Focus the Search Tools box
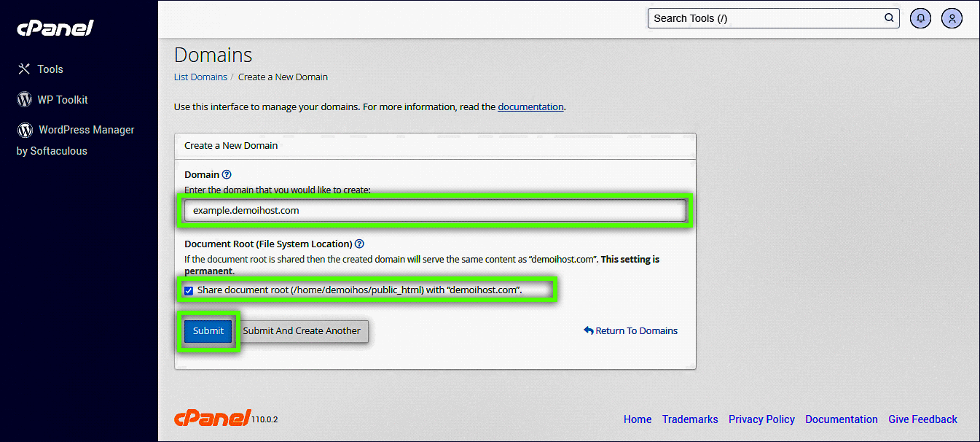The height and width of the screenshot is (442, 980). point(765,18)
